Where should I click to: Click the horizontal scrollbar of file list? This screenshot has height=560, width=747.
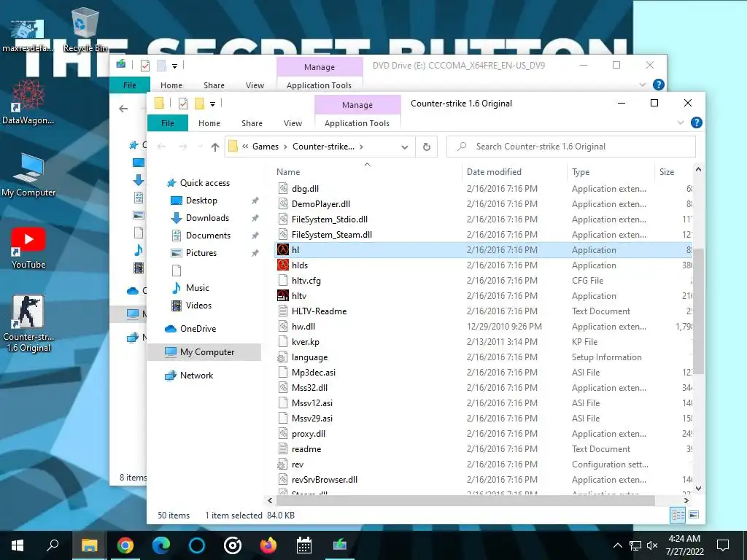coord(465,500)
